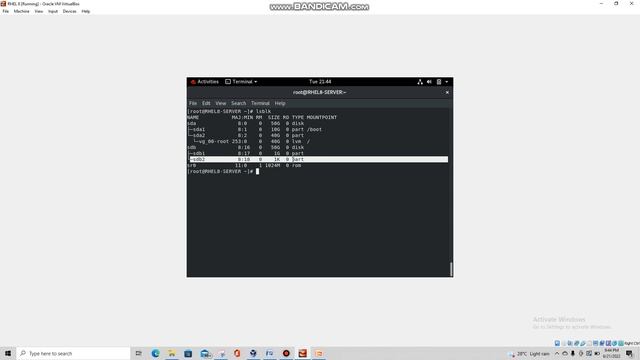Screen dimensions: 640x360
Task: Open the terminal window's Help menu
Action: (280, 103)
